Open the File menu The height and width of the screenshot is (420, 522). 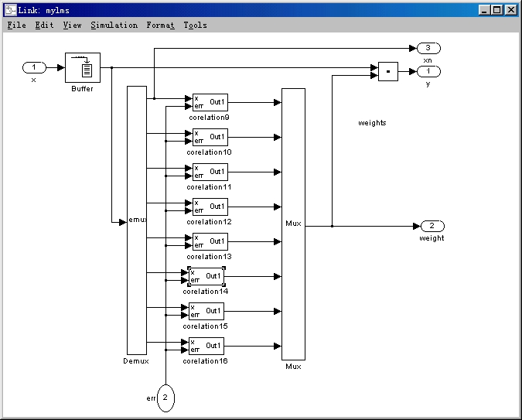pyautogui.click(x=16, y=25)
